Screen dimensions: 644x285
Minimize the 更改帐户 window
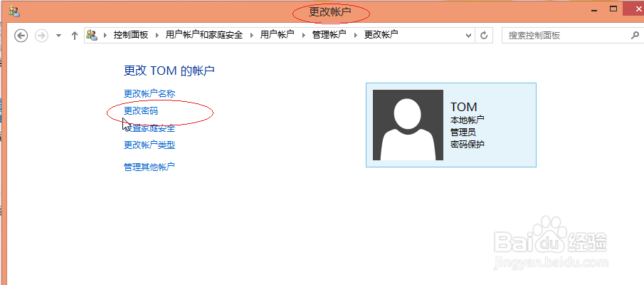coord(594,9)
